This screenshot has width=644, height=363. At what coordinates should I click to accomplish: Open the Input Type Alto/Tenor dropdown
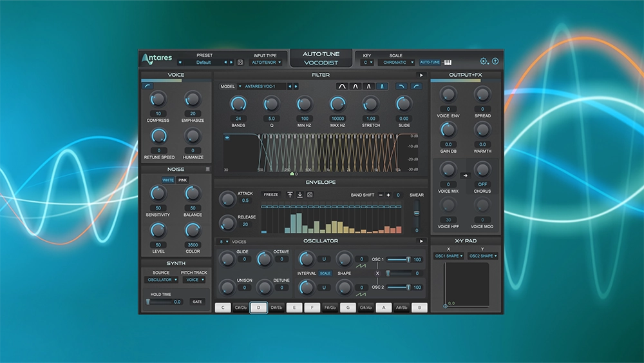[265, 63]
